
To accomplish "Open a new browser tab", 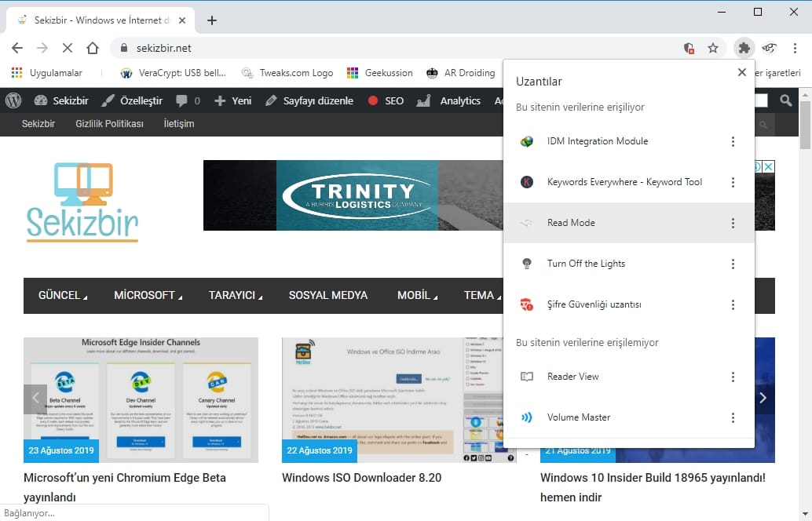I will click(212, 20).
